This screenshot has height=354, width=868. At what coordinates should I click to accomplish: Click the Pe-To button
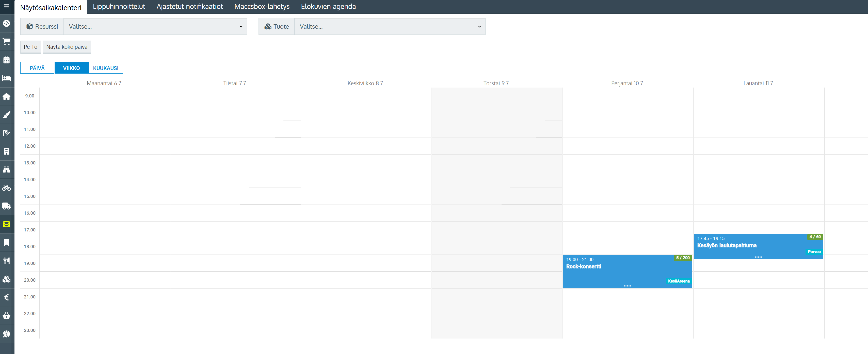[x=31, y=47]
